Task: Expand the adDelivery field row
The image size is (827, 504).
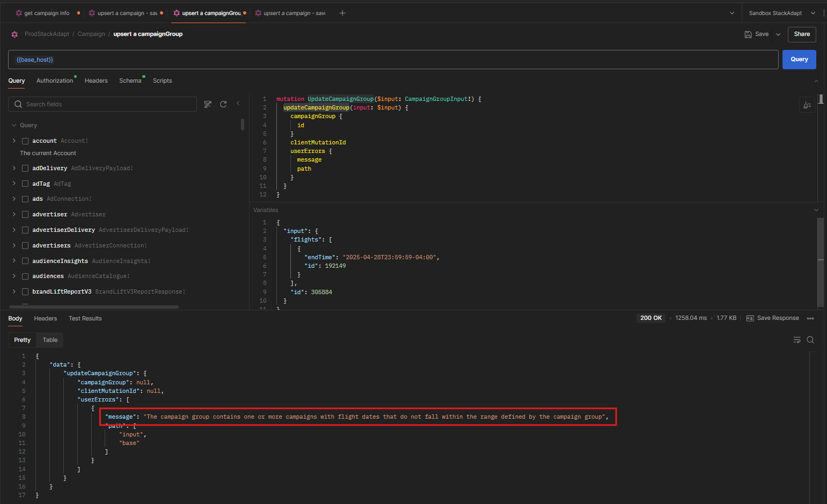Action: coord(14,168)
